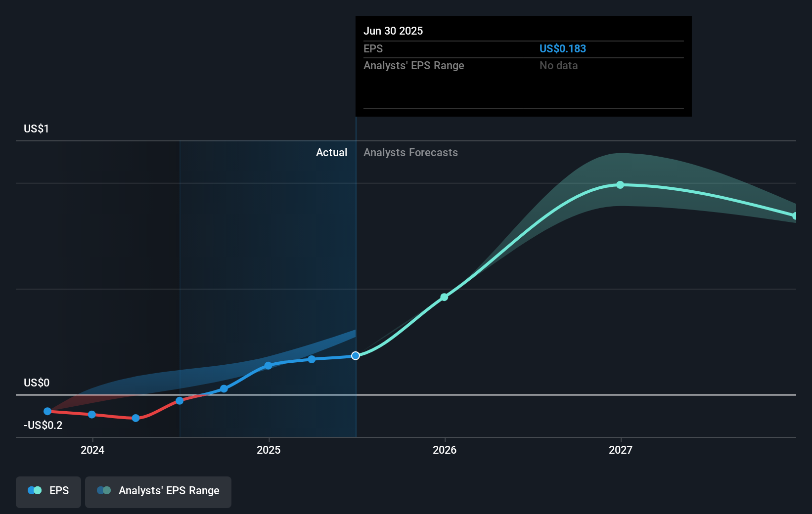Click the last forecast point at chart right edge
The image size is (812, 514).
tap(795, 216)
